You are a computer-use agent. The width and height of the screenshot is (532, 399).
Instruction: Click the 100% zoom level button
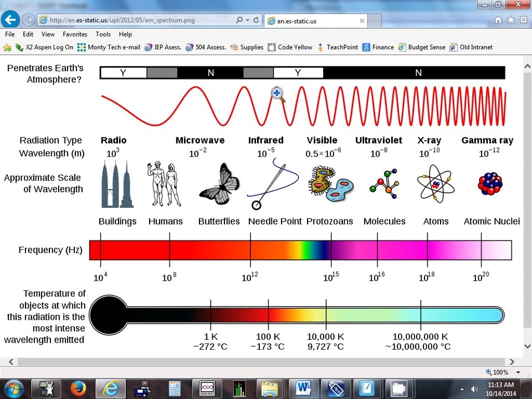(x=498, y=372)
